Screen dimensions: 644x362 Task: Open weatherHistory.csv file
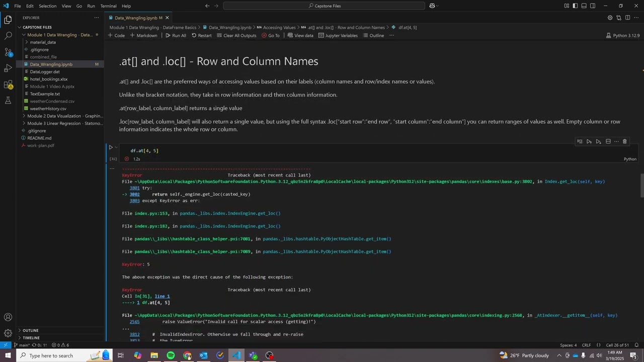coord(48,109)
